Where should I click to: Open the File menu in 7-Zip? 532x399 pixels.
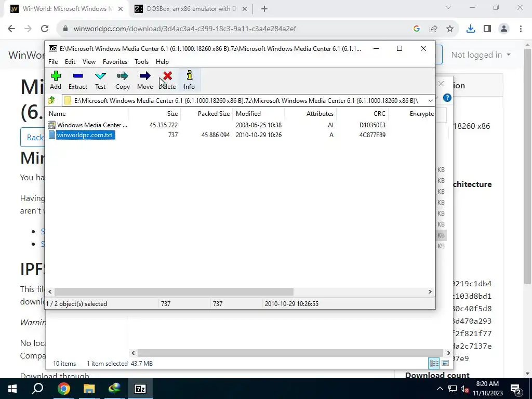pos(53,62)
